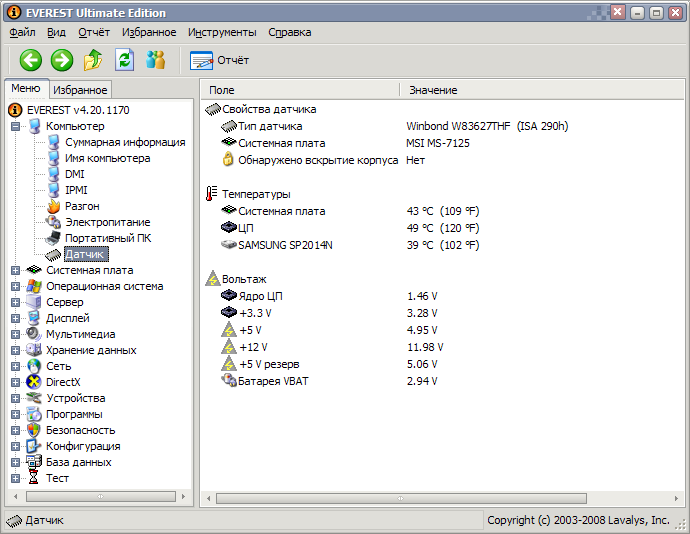Screen dimensions: 690x534
Task: Expand the Системная плата tree node
Action: pyautogui.click(x=15, y=270)
